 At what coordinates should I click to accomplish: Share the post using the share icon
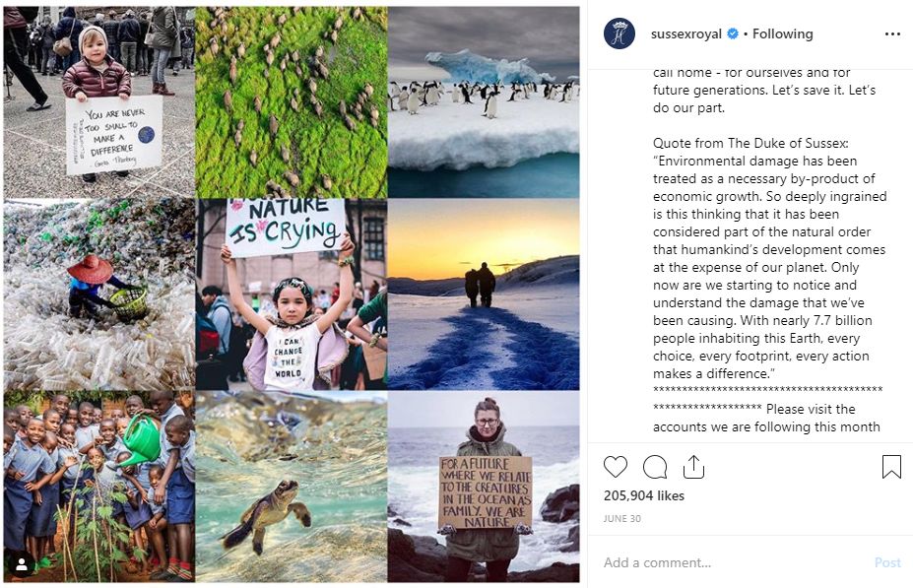[693, 467]
